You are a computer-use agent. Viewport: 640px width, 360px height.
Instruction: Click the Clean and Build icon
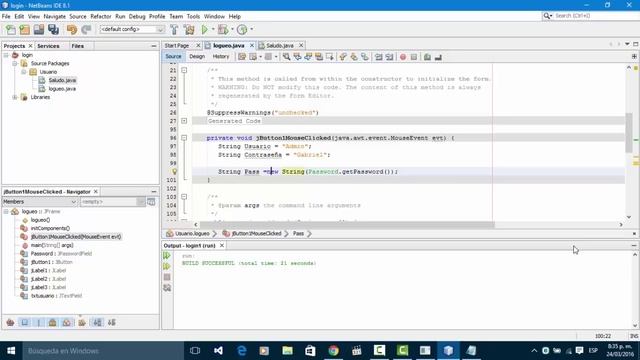[189, 29]
